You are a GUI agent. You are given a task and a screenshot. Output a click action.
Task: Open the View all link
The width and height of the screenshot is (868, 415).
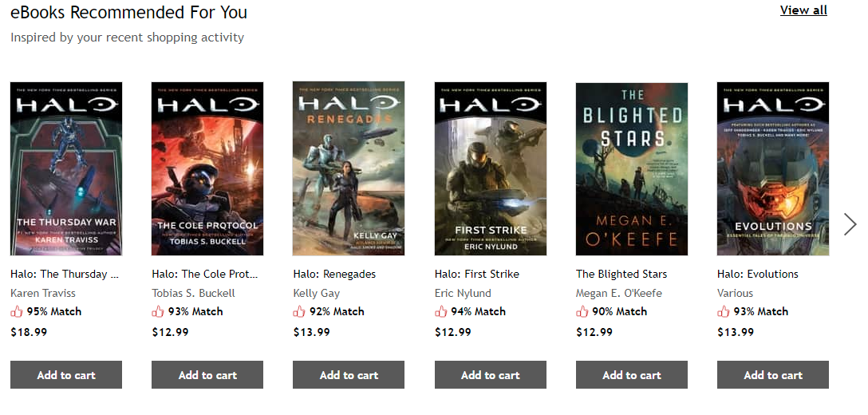[x=803, y=10]
